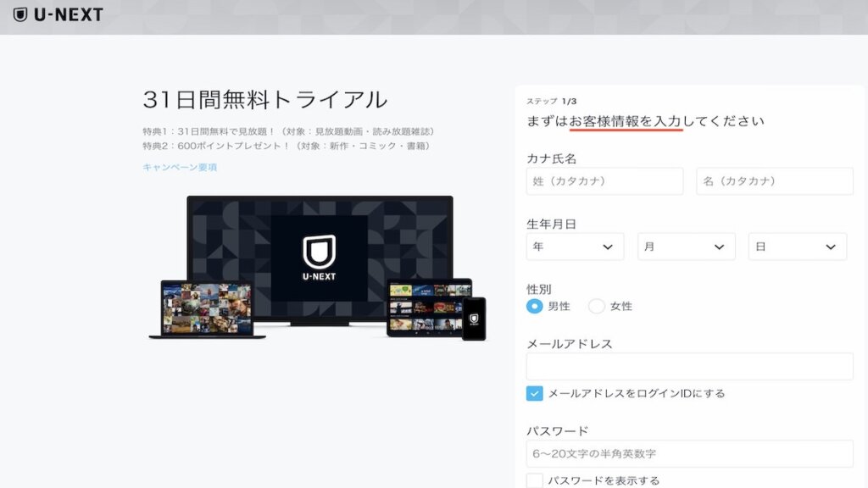Screen dimensions: 868x488
Task: Click the 特典2 600ポイントプレゼント text line
Action: [x=287, y=146]
